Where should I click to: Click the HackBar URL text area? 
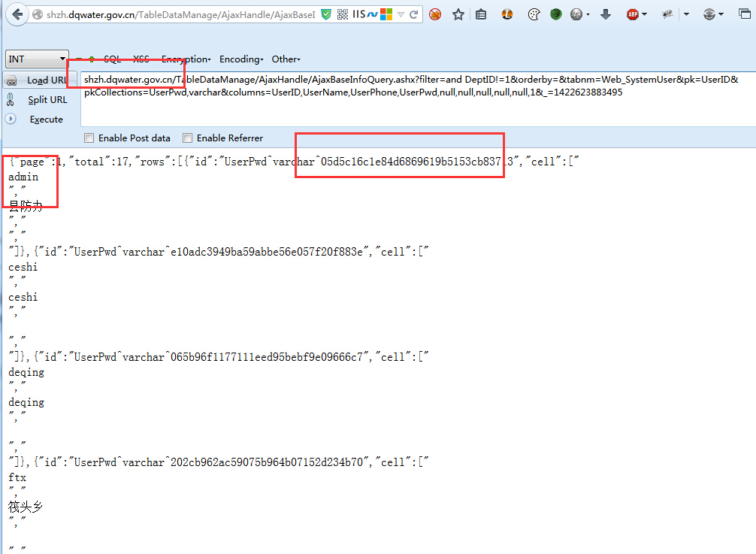click(x=418, y=98)
